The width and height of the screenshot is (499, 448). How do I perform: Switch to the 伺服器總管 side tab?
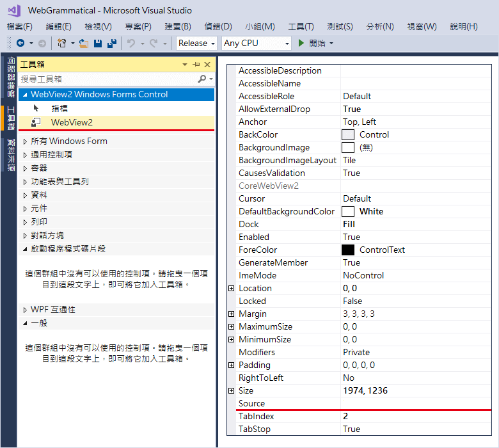point(11,77)
